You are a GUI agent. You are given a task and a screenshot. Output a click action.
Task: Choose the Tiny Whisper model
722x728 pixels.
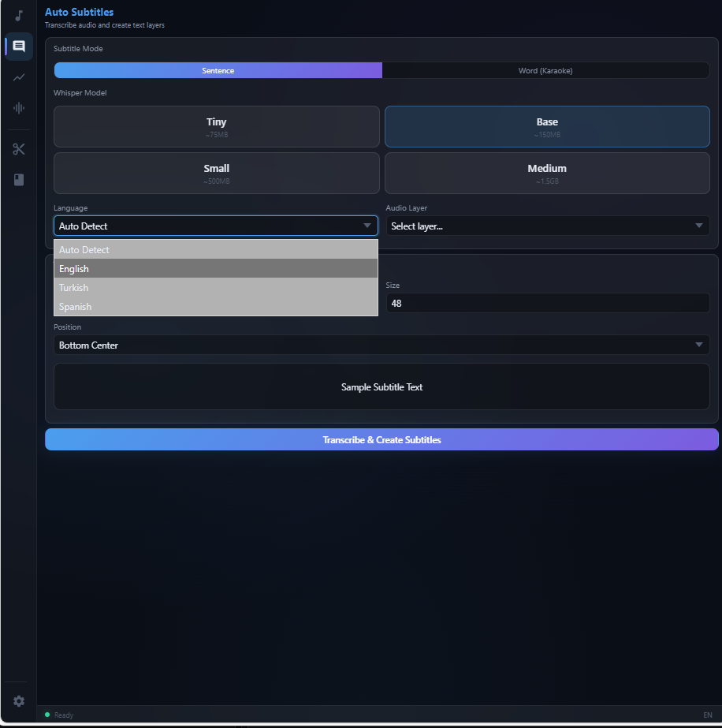[x=216, y=127]
